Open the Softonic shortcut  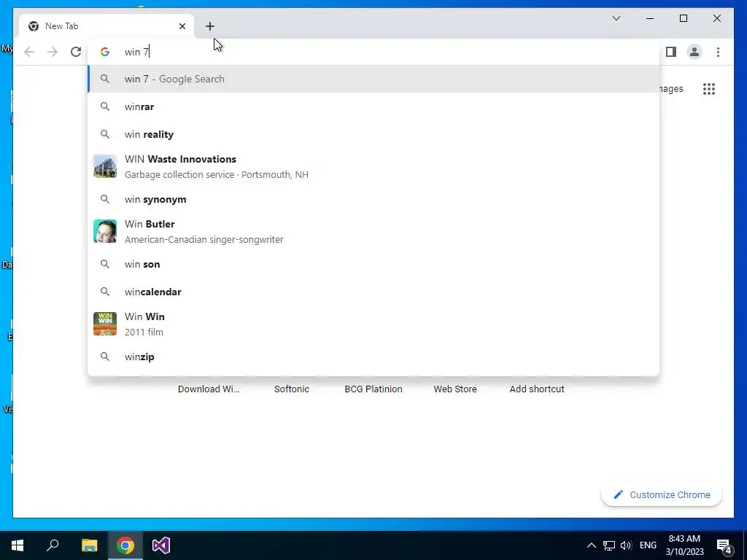click(x=292, y=389)
